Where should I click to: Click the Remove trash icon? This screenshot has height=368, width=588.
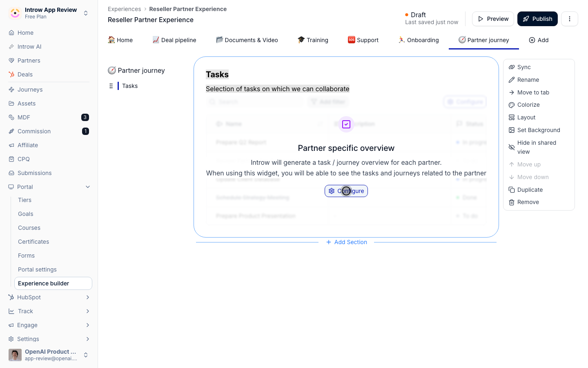(x=512, y=202)
